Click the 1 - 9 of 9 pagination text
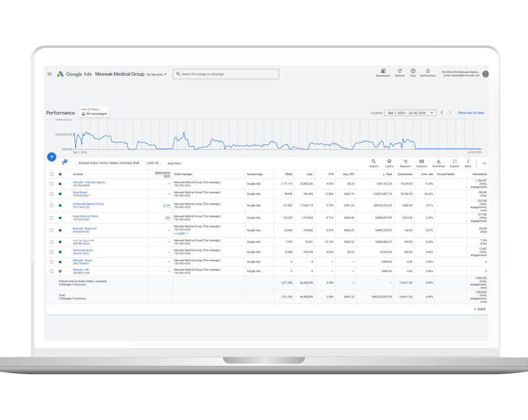 [x=480, y=309]
